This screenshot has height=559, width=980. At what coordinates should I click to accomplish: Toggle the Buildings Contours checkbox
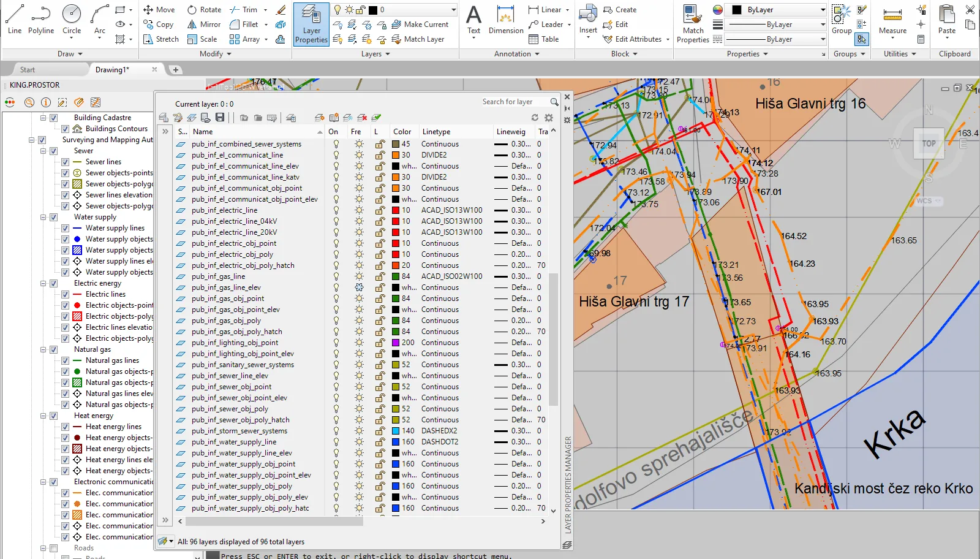65,129
